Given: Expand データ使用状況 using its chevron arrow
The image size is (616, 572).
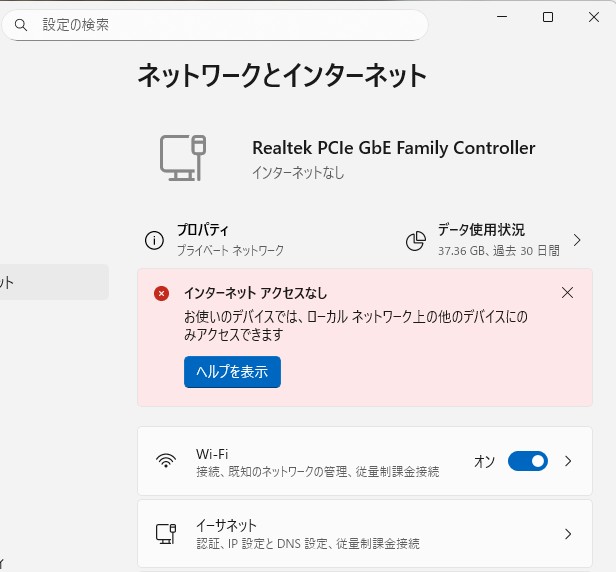Looking at the screenshot, I should 577,240.
